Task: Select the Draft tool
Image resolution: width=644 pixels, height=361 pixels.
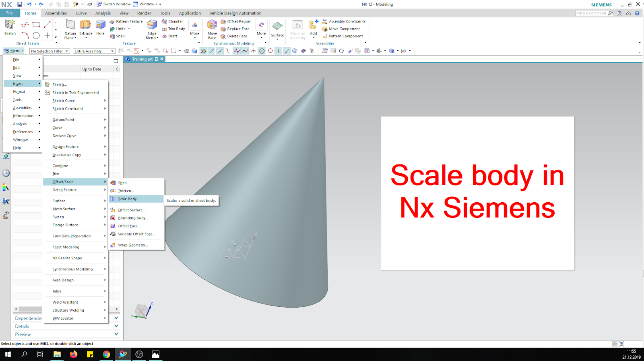Action: (169, 36)
